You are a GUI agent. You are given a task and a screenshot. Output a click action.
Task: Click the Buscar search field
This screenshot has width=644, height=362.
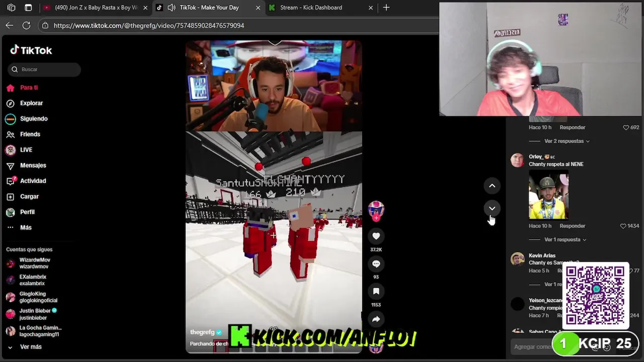44,69
